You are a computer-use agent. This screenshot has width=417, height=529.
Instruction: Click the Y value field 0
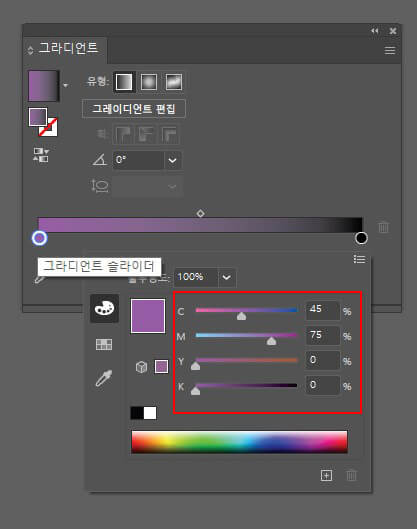click(323, 360)
